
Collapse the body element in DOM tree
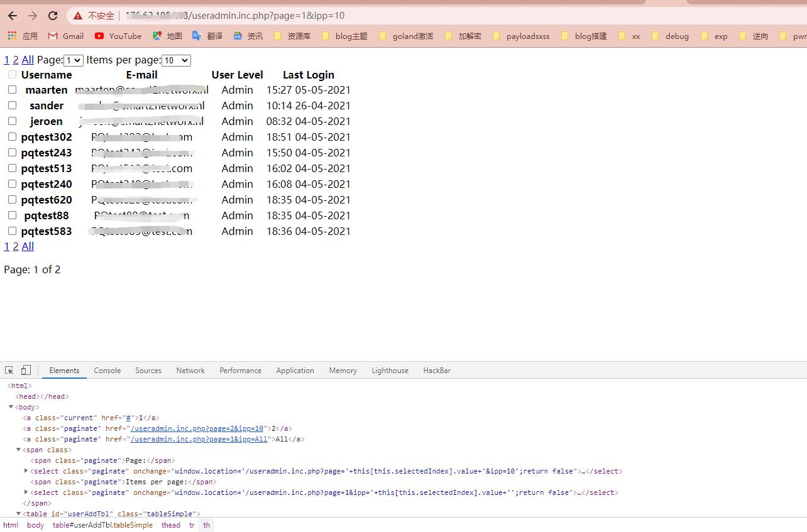coord(11,407)
